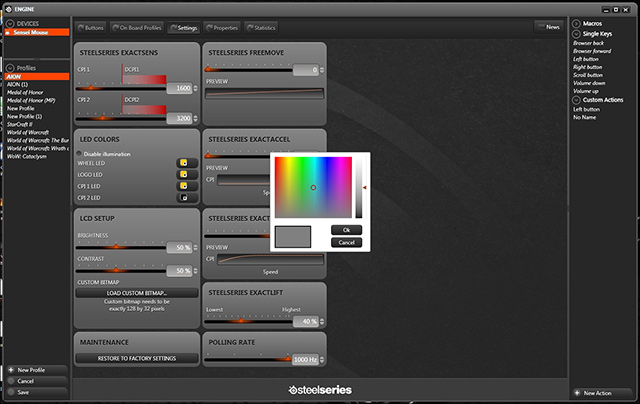Toggle Disable illumination checkbox
This screenshot has width=640, height=404.
[79, 154]
